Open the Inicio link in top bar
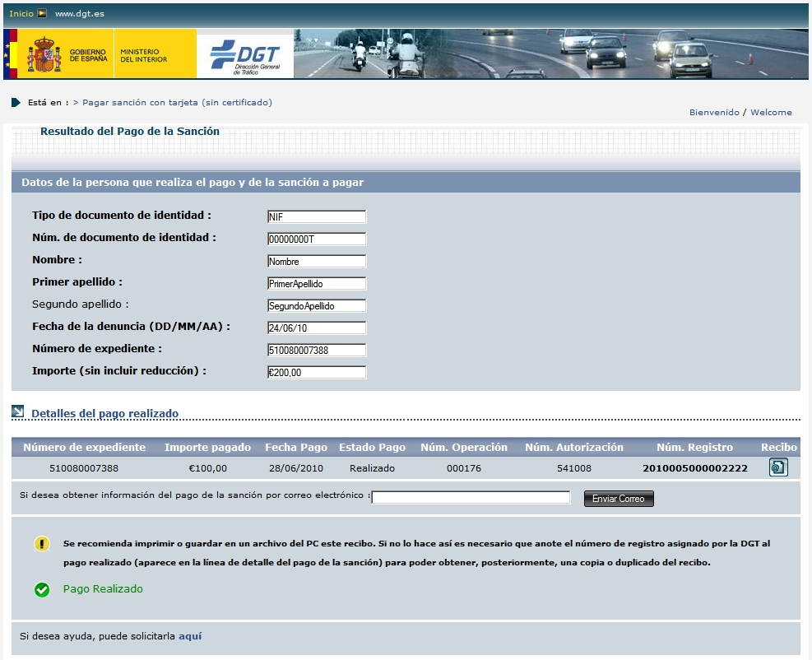Screen dimensions: 812x660 pyautogui.click(x=21, y=14)
